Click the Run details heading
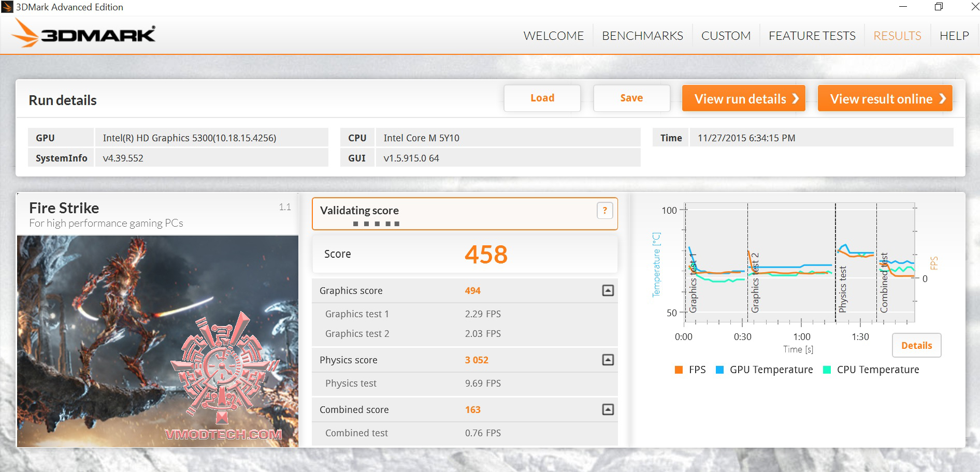This screenshot has height=472, width=980. [x=63, y=100]
